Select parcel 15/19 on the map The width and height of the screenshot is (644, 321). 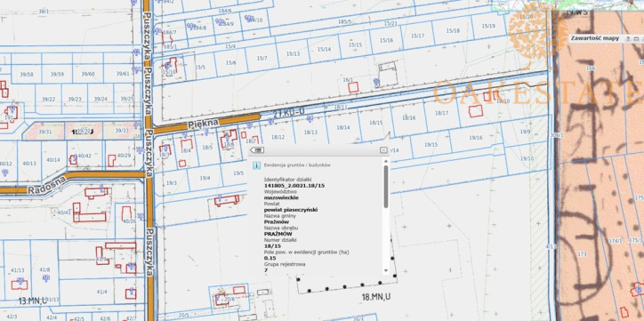pyautogui.click(x=488, y=26)
